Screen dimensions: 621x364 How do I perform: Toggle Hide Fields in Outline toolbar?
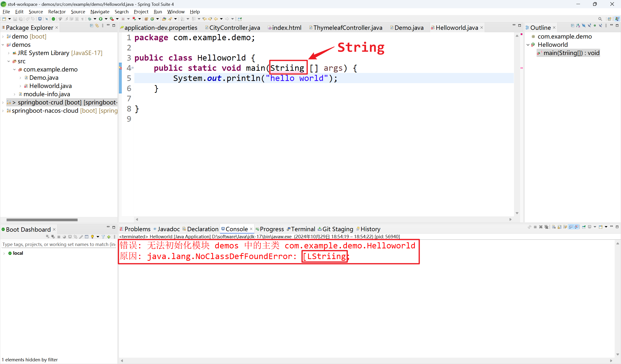click(x=584, y=26)
